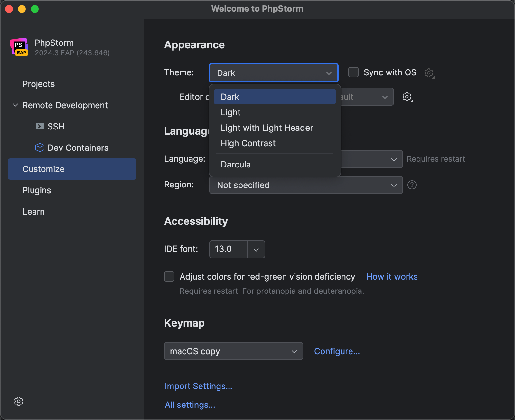Select the Darcula theme
Screen dimensions: 515x420
click(236, 164)
